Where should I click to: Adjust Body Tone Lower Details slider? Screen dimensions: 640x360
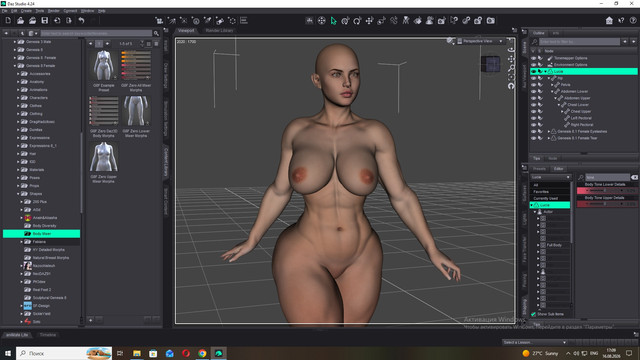[606, 191]
